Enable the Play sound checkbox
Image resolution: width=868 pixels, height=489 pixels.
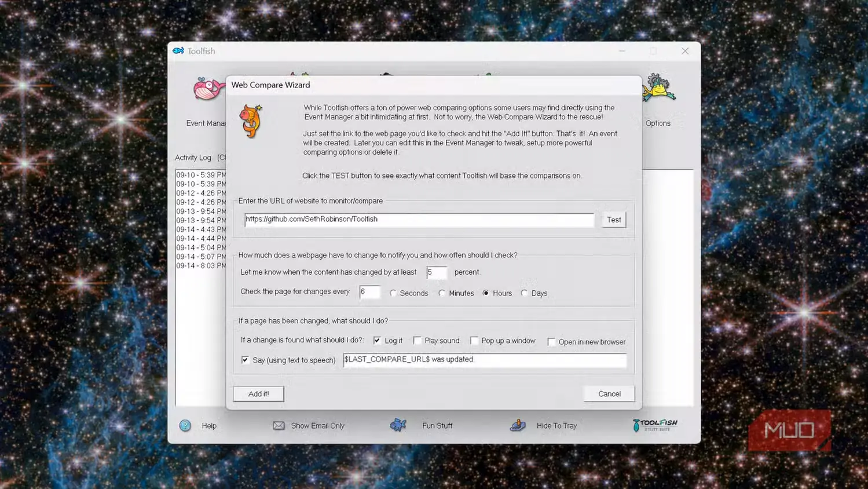[417, 341]
